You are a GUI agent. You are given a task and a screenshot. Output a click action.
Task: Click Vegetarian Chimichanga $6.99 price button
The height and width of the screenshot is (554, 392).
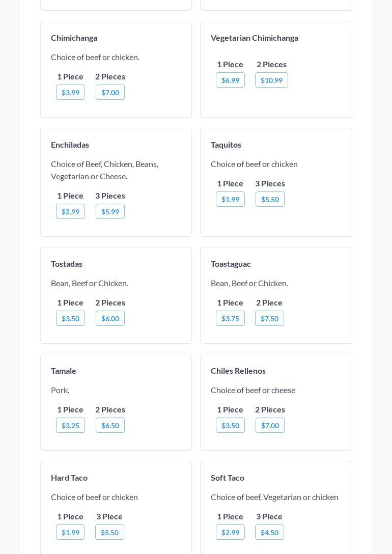[x=230, y=80]
